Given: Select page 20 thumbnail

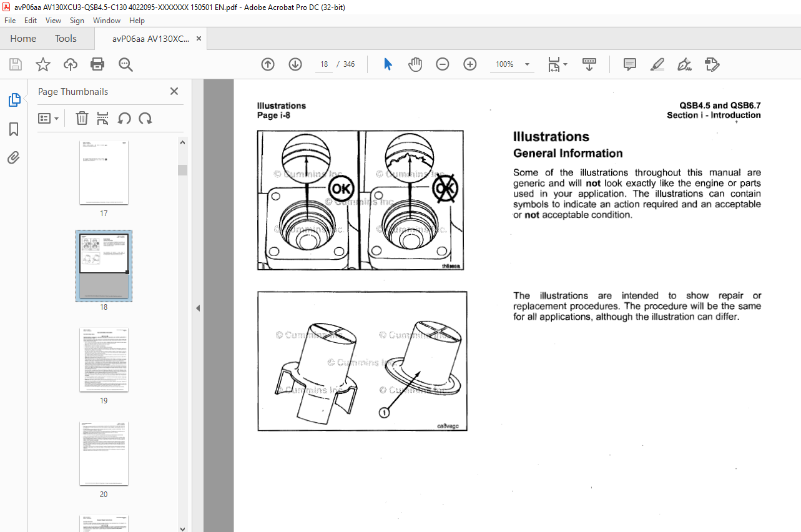Looking at the screenshot, I should click(104, 453).
